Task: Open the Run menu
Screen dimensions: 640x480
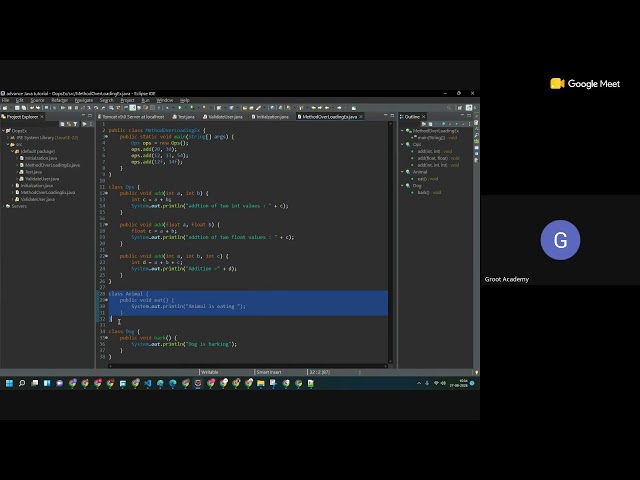Action: click(x=145, y=100)
